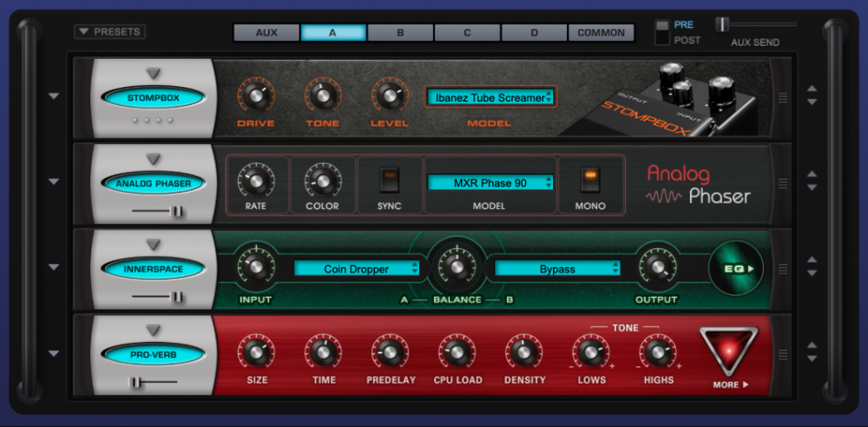Open the left slot arrow beside Analog Phaser
The image size is (868, 427).
[53, 181]
